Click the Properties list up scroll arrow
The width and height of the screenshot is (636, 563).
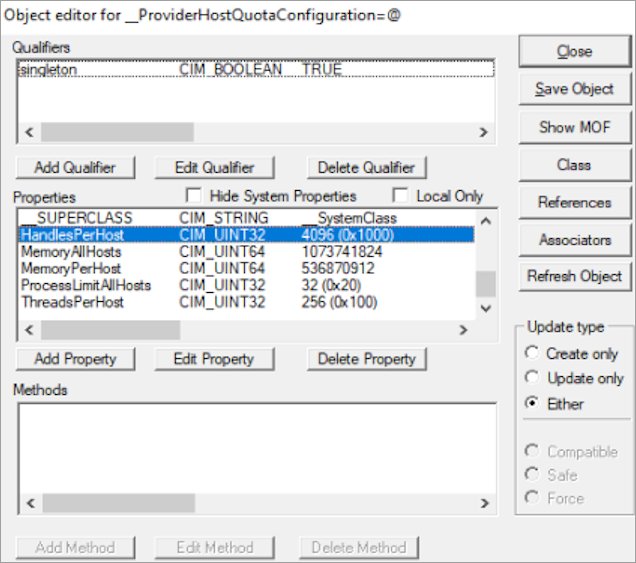486,221
